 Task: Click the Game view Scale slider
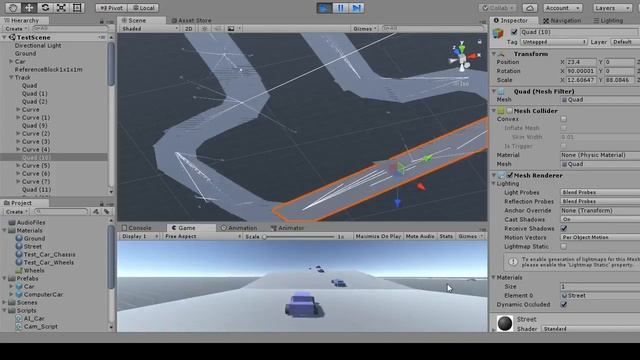click(x=299, y=236)
